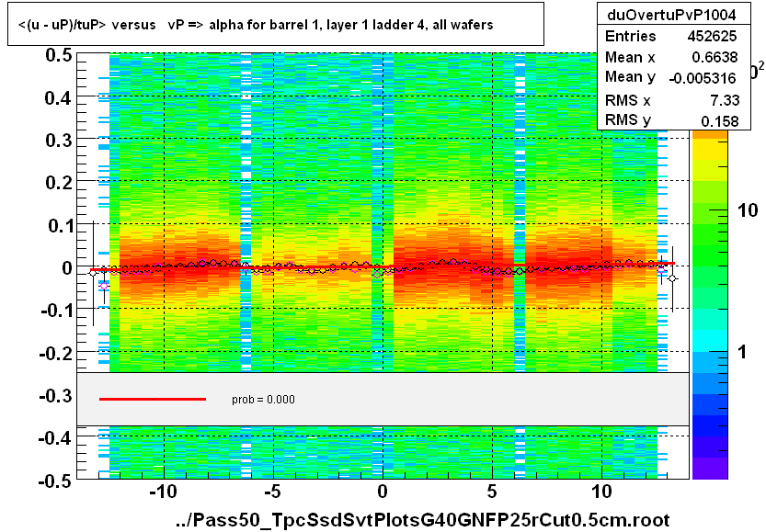
Task: Click the y-axis label -0.4
Action: click(56, 437)
